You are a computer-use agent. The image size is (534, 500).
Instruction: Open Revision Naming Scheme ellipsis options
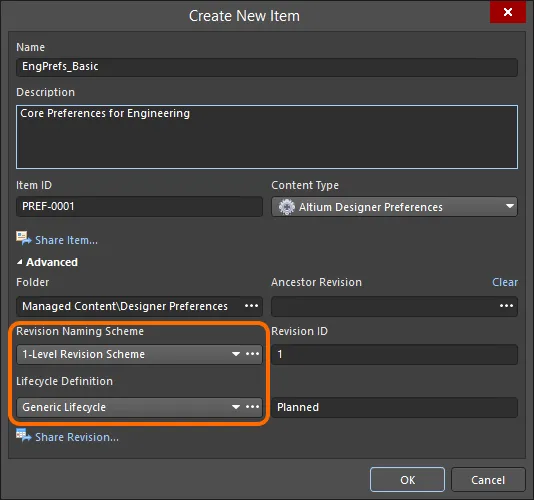(252, 354)
